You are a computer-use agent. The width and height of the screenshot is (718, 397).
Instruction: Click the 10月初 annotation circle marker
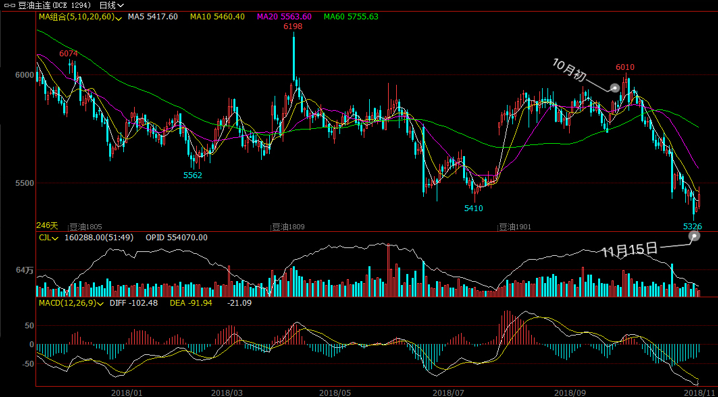(615, 87)
